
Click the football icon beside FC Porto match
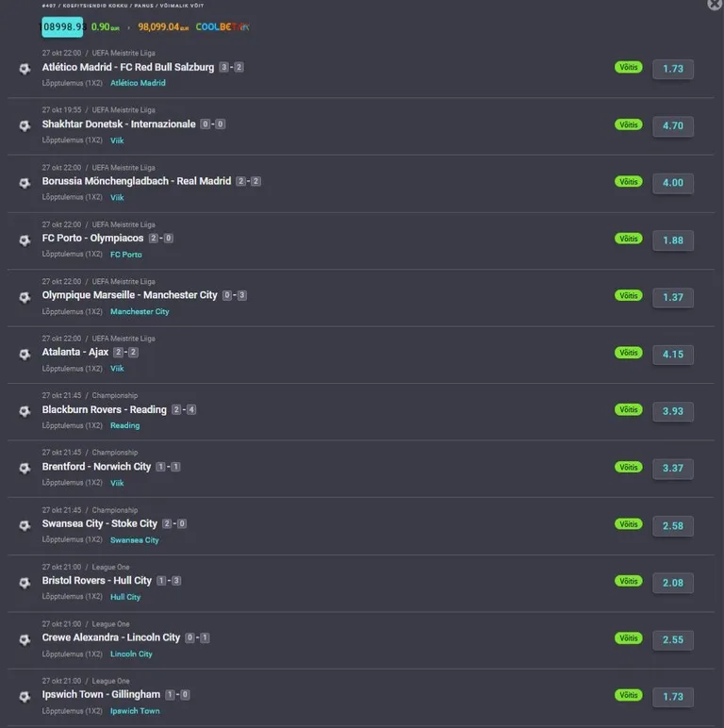click(25, 240)
